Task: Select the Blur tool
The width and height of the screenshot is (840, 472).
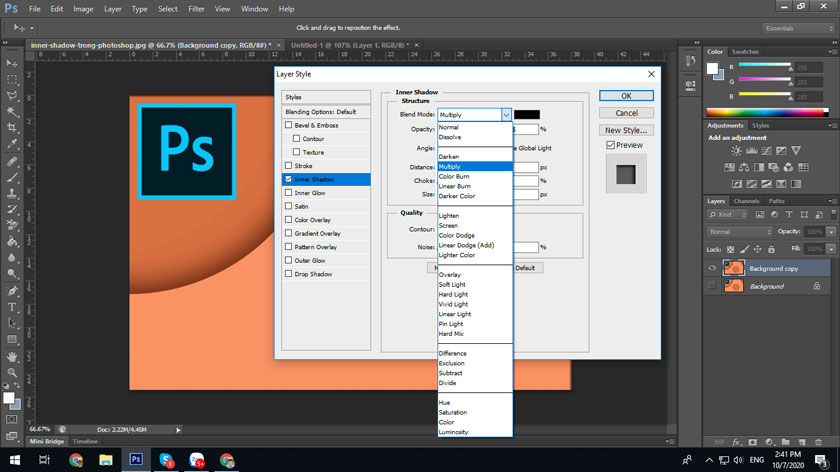Action: coord(12,258)
